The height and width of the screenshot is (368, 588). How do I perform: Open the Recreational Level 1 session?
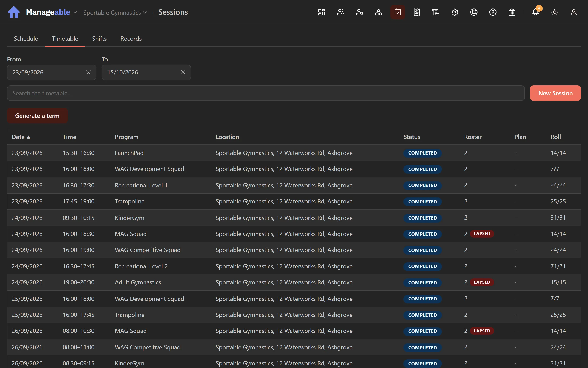pyautogui.click(x=294, y=185)
